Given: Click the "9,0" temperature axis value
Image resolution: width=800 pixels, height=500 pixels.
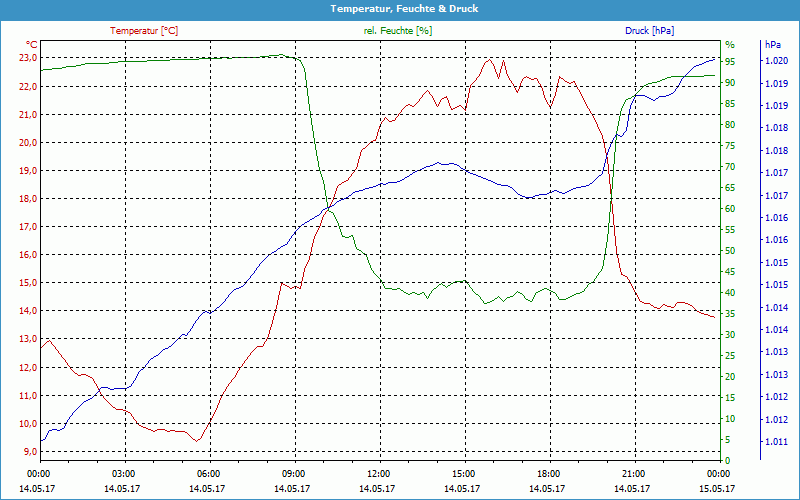Looking at the screenshot, I should pyautogui.click(x=30, y=452).
